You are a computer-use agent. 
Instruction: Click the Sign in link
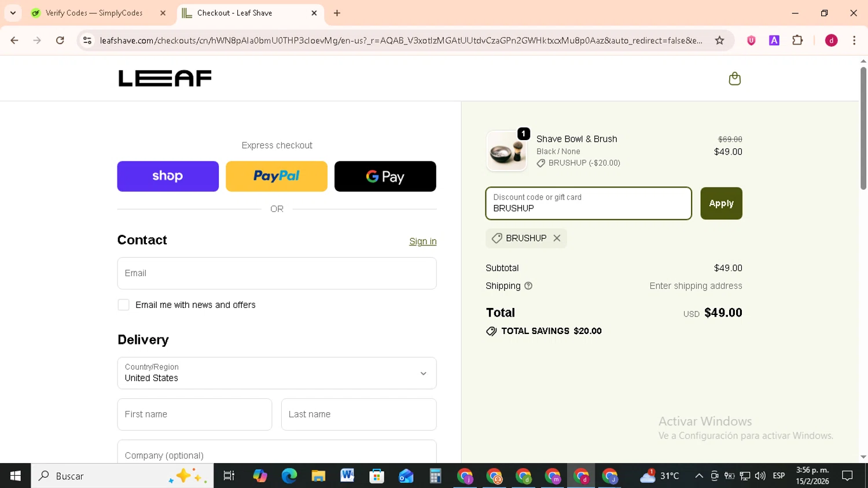point(423,241)
